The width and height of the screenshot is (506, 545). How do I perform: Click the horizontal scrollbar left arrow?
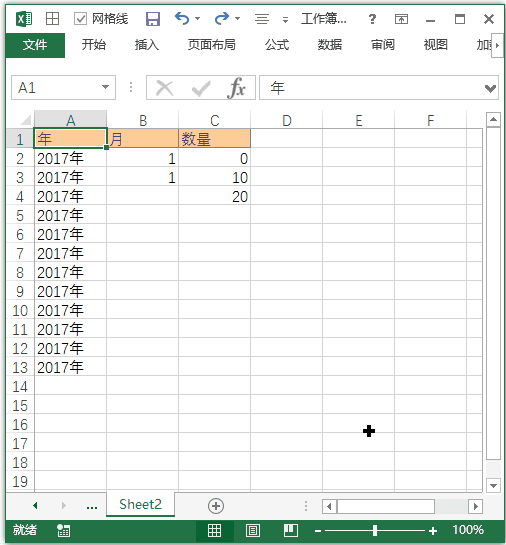(329, 506)
